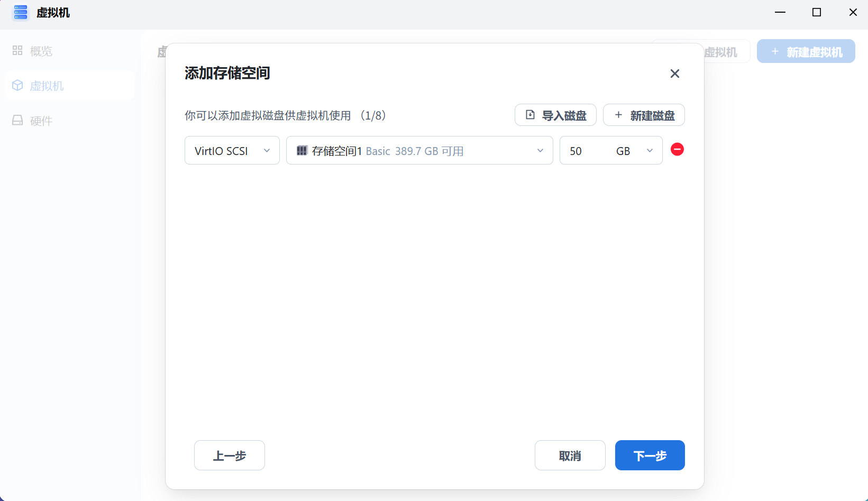Click the plus icon on 新建磁盘 button
This screenshot has height=501, width=868.
pyautogui.click(x=618, y=115)
